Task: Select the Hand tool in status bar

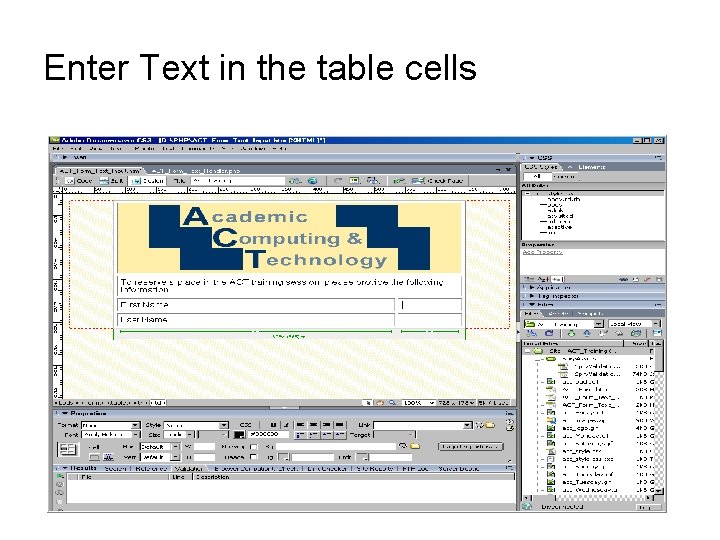Action: coord(380,403)
